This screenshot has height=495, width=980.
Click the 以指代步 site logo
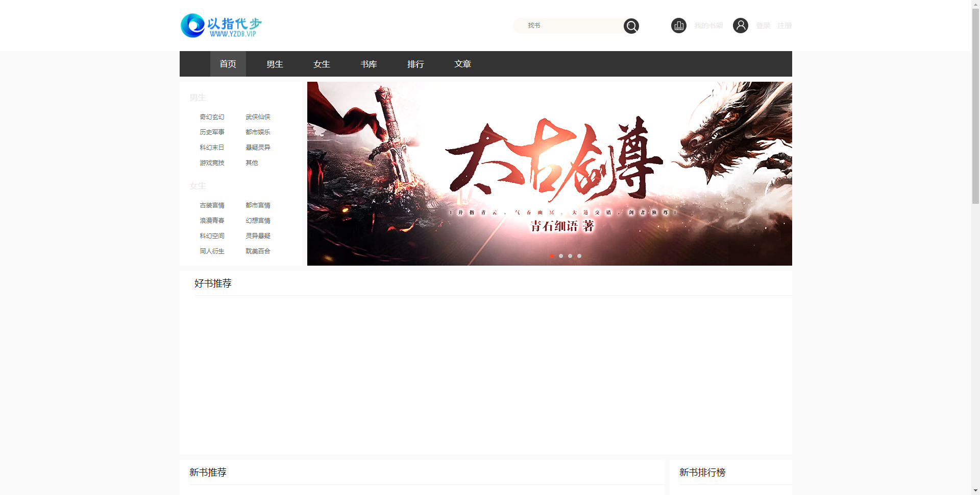pos(219,25)
